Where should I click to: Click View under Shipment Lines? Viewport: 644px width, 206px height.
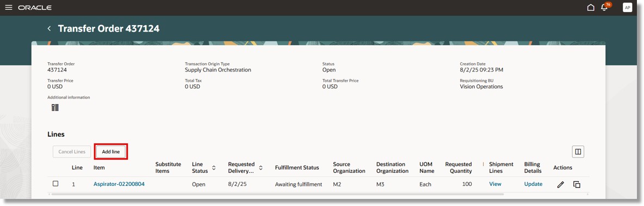pos(496,184)
